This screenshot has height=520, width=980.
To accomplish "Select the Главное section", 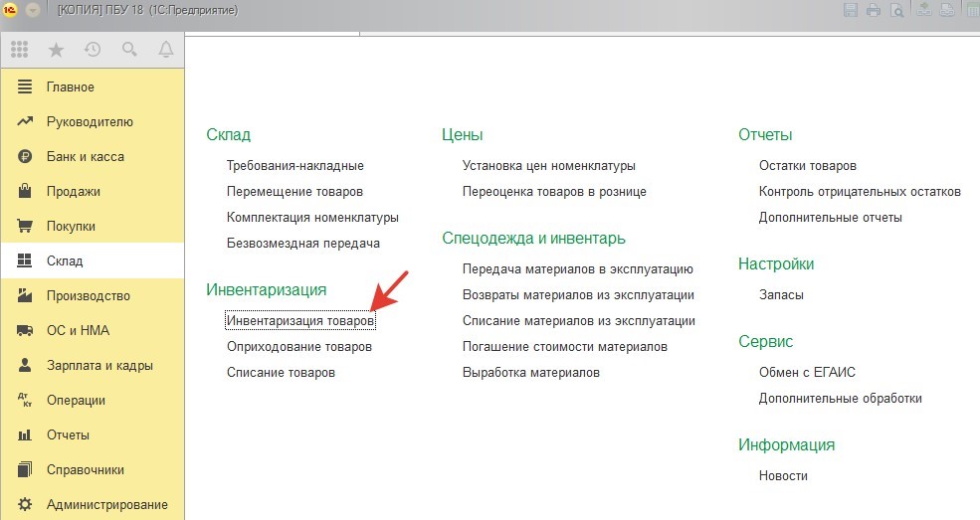I will pos(70,87).
